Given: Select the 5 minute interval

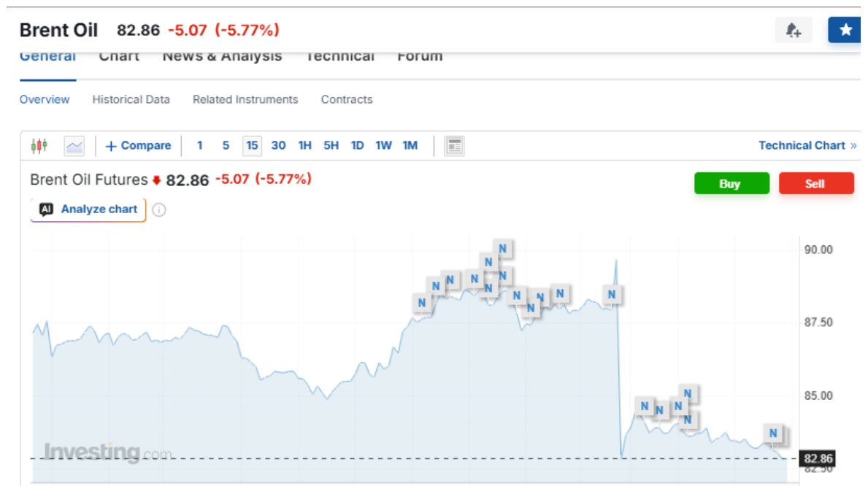Looking at the screenshot, I should [226, 145].
